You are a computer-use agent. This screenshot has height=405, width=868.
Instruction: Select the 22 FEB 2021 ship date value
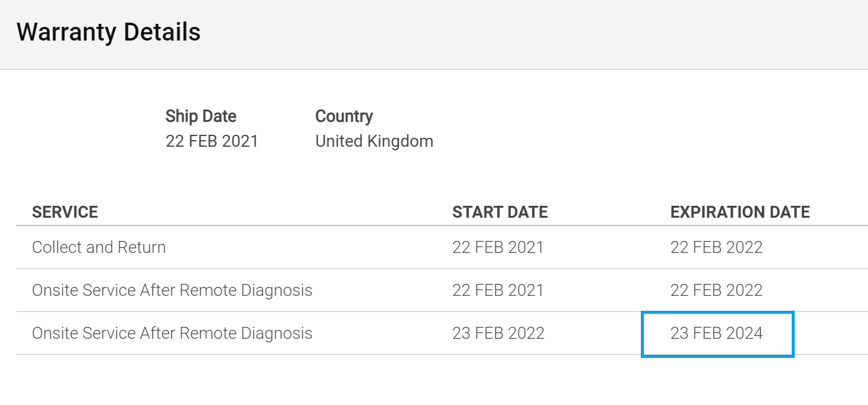click(212, 141)
